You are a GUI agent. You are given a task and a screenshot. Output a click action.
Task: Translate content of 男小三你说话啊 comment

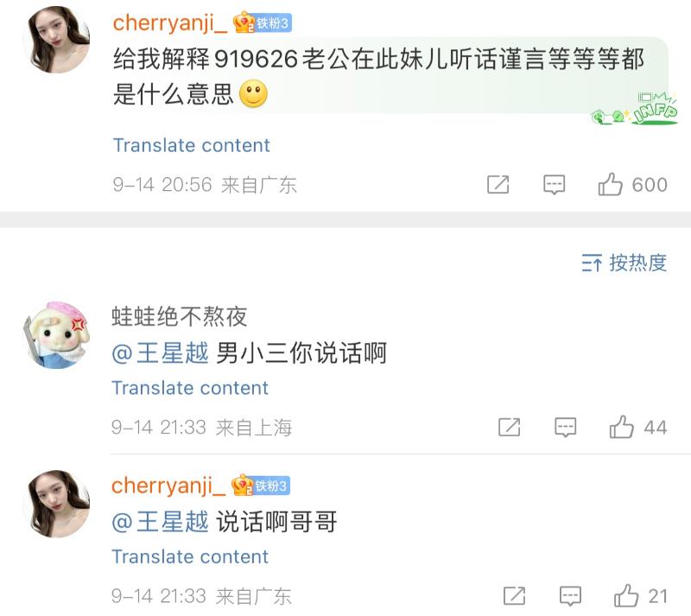click(190, 388)
